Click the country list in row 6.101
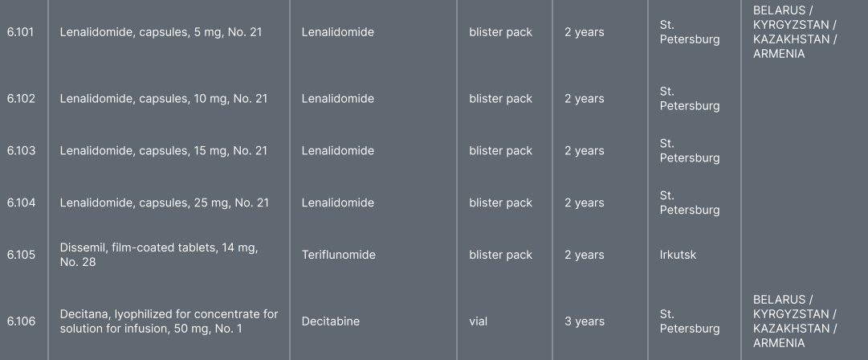Screen dimensions: 868x360 [793, 32]
